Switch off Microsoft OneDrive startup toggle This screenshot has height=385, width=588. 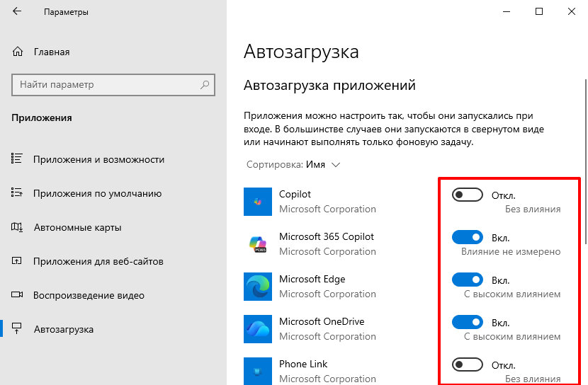click(468, 322)
